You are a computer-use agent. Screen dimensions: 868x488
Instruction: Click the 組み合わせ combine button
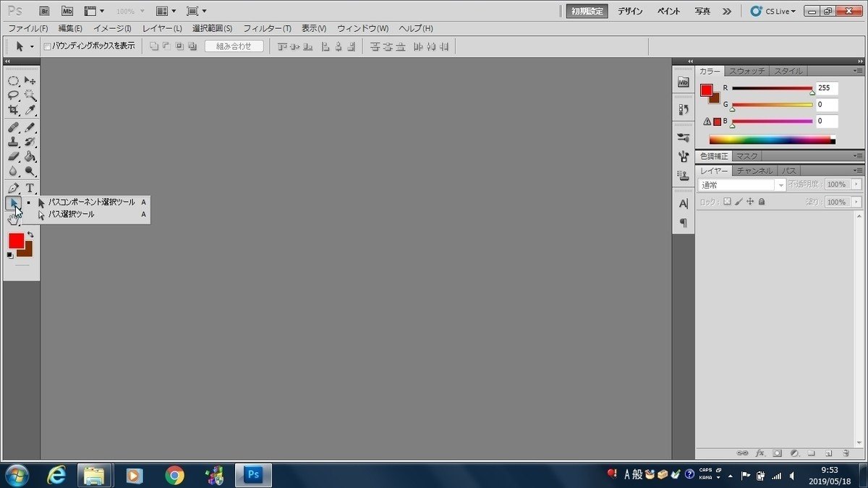[234, 46]
